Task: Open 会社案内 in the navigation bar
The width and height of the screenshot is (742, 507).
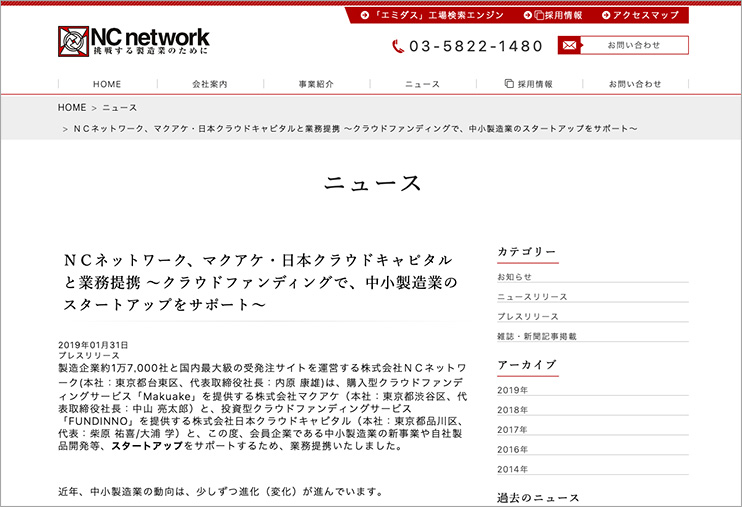Action: (x=210, y=84)
